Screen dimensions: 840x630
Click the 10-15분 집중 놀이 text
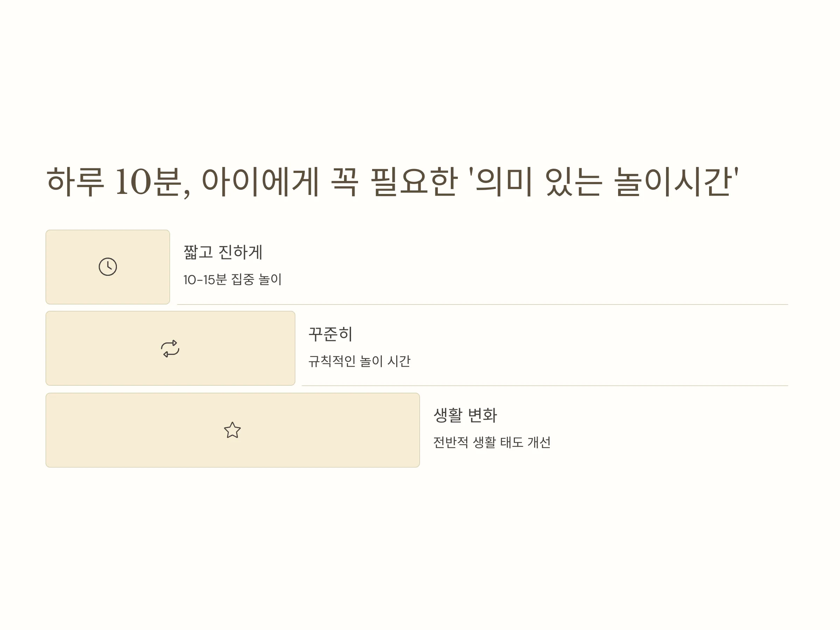pos(232,280)
